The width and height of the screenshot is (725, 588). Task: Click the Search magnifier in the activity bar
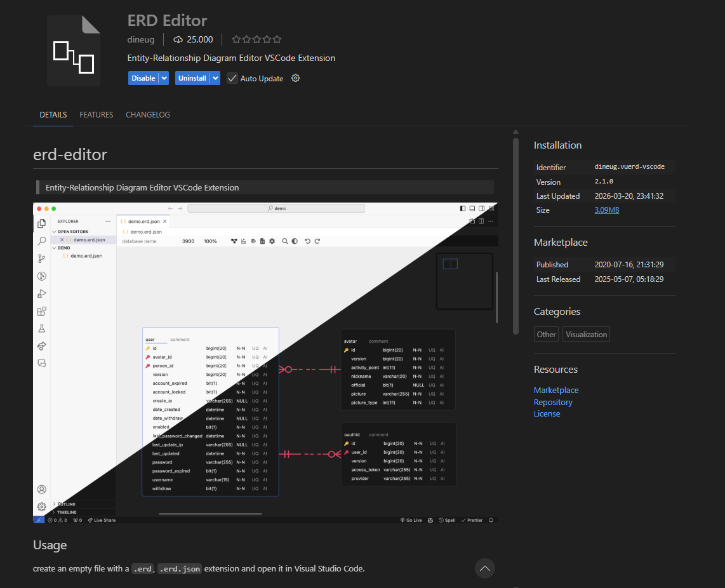click(41, 241)
